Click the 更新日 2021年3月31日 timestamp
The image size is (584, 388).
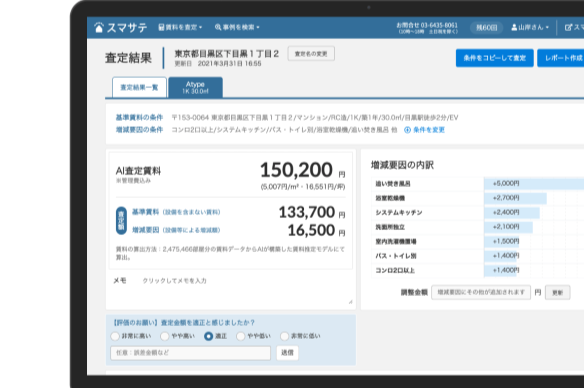click(x=218, y=64)
